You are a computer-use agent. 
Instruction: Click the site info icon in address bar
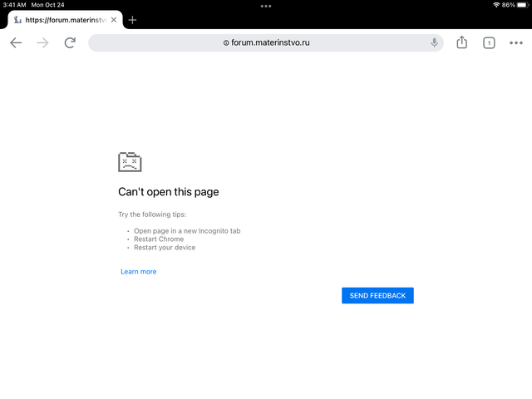click(x=226, y=42)
